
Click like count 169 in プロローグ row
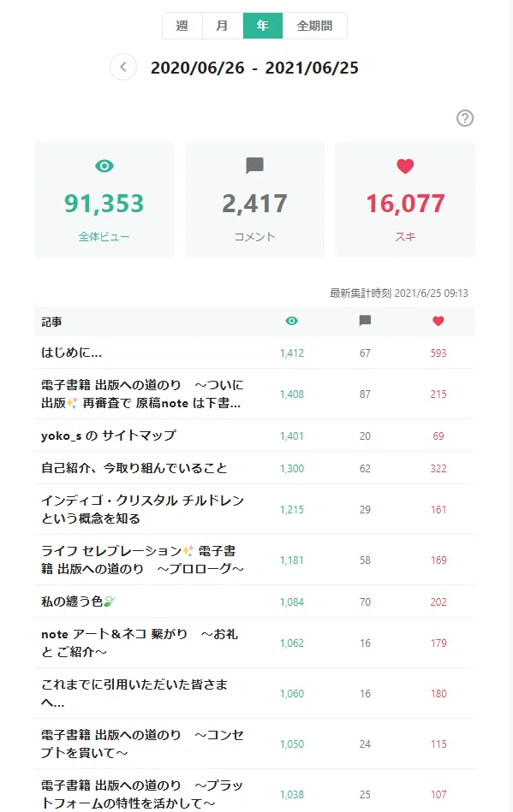tap(438, 560)
